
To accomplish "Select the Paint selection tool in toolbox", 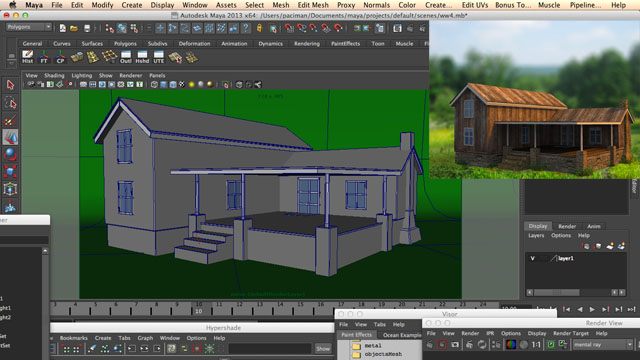I will (x=10, y=120).
